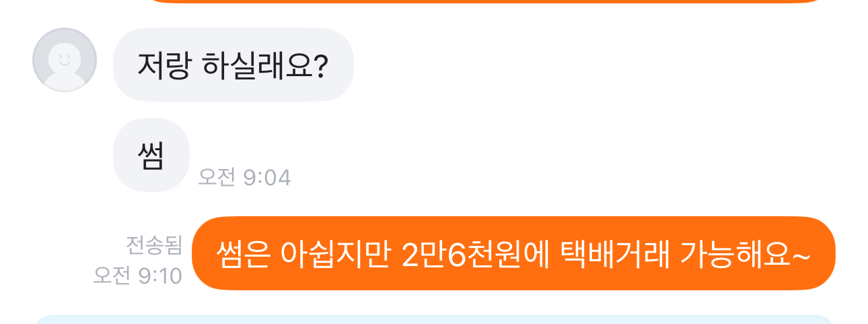Select the orange sent message bubble
Viewport: 868px width, 324px height.
coord(513,253)
